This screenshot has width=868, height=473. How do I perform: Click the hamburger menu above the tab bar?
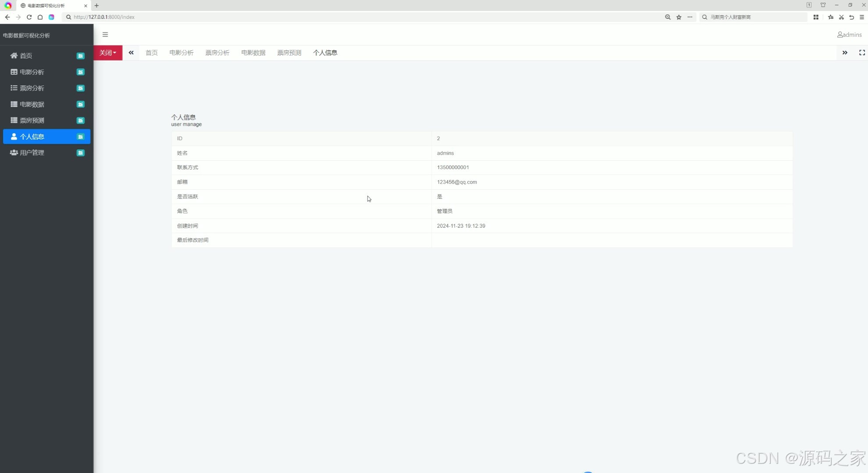click(105, 34)
